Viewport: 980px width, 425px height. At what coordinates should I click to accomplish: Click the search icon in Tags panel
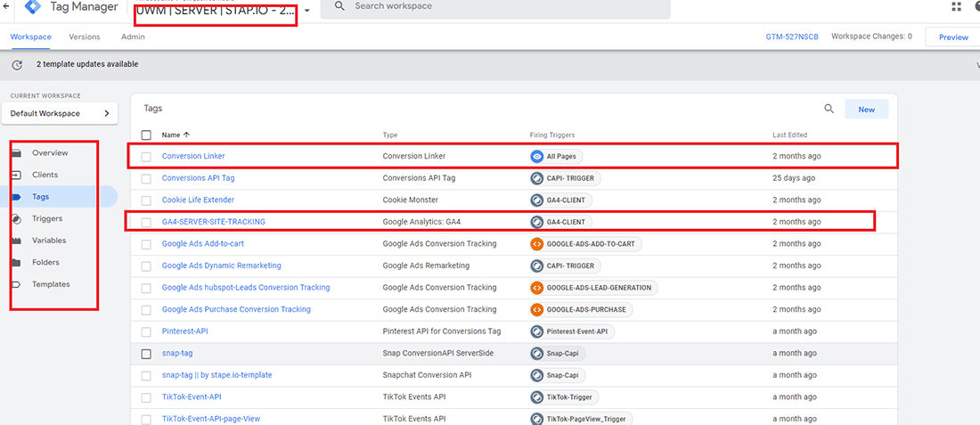pos(829,109)
